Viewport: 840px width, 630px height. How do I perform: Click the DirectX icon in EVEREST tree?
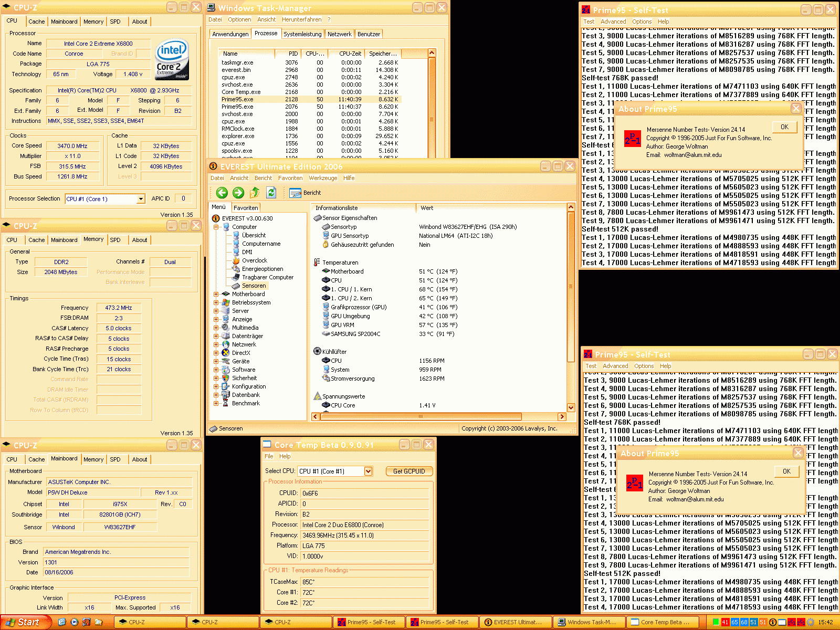point(226,353)
